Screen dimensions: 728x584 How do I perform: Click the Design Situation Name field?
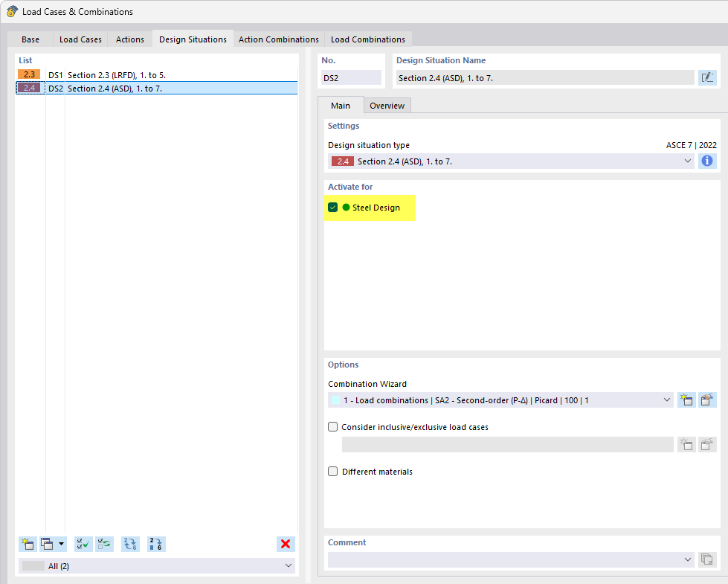point(544,77)
